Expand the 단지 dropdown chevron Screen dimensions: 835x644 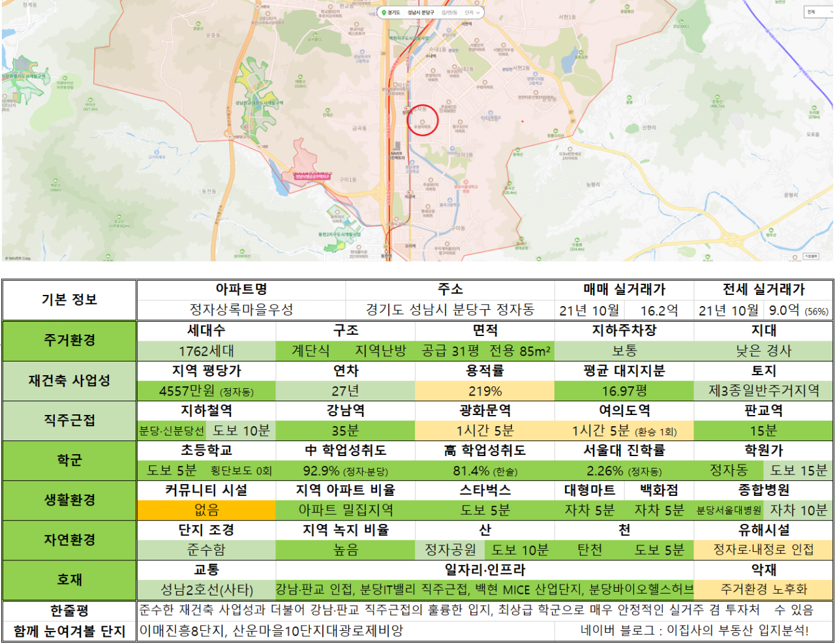point(478,12)
